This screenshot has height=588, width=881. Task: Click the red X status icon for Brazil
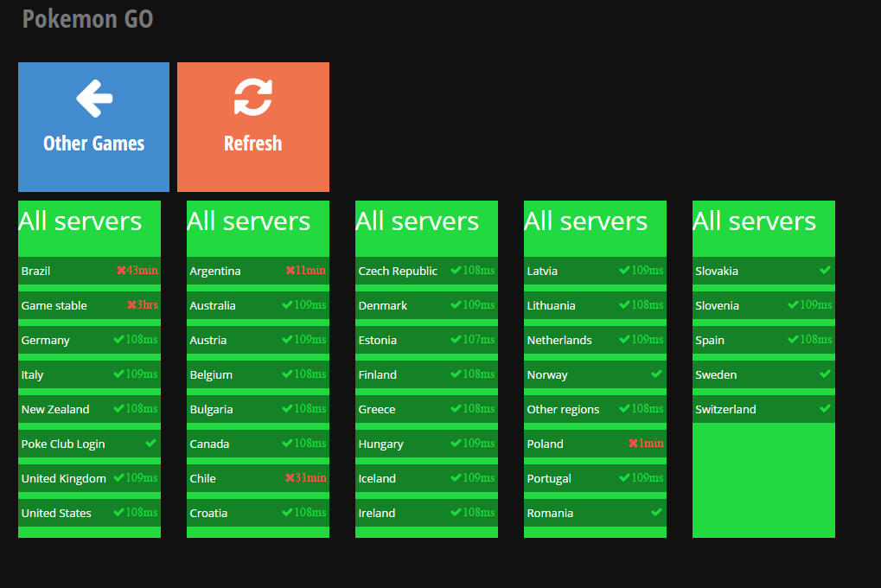tap(121, 271)
